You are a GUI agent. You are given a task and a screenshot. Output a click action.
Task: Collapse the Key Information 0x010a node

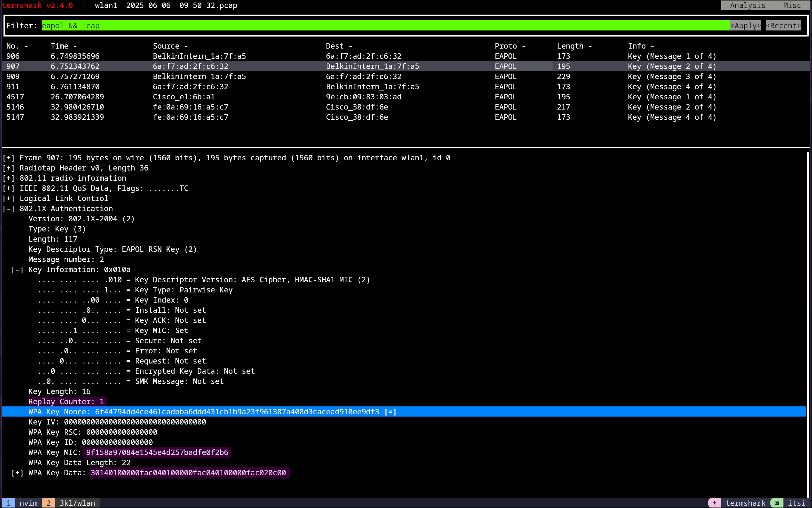[x=17, y=270]
